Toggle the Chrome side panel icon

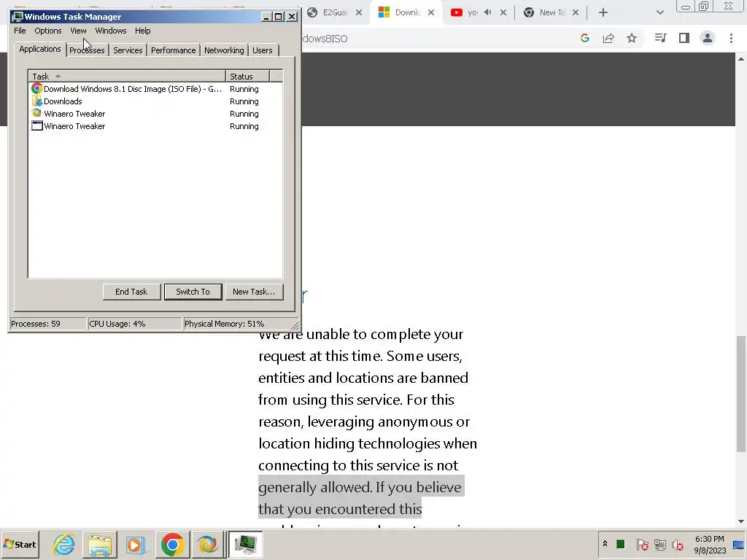(x=684, y=38)
